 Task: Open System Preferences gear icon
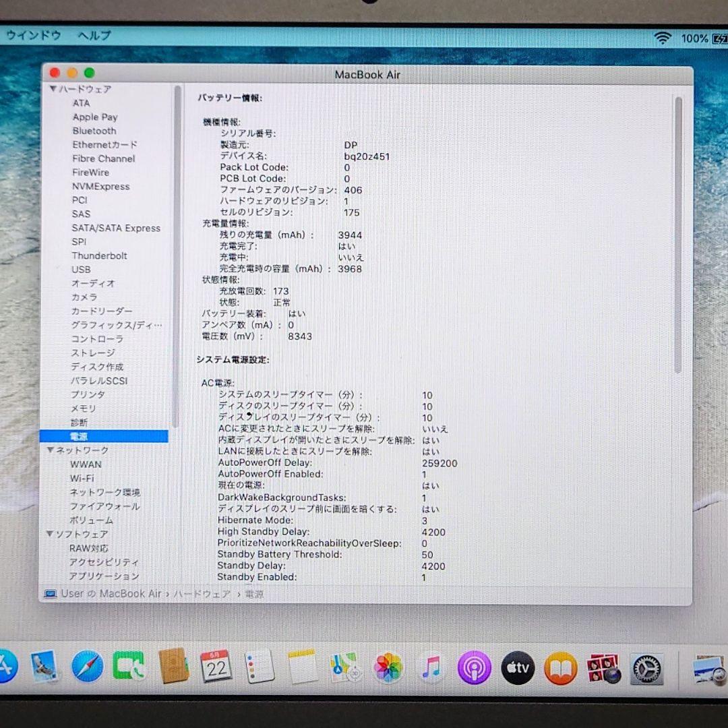(x=646, y=669)
